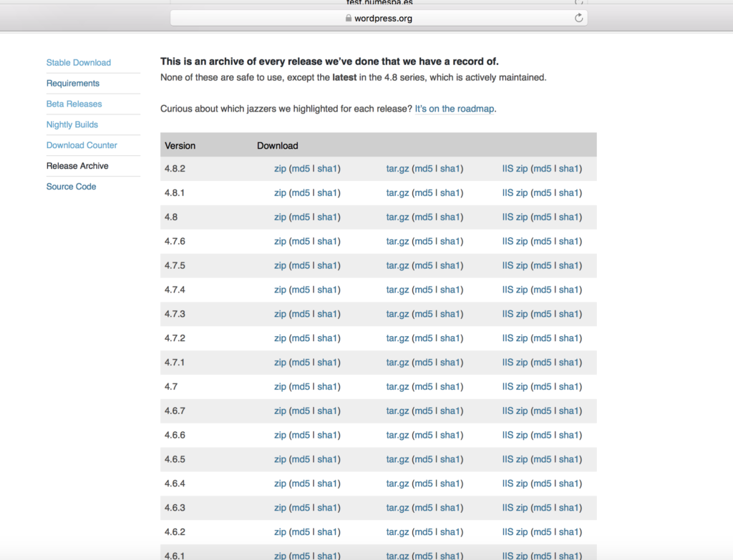Click the "It's on the roadmap" link
This screenshot has height=560, width=733.
click(455, 109)
